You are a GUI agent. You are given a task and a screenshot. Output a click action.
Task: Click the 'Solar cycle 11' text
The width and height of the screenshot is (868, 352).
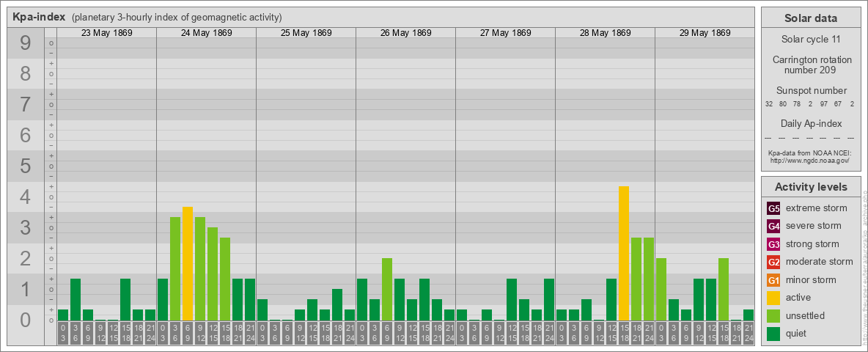click(x=811, y=40)
